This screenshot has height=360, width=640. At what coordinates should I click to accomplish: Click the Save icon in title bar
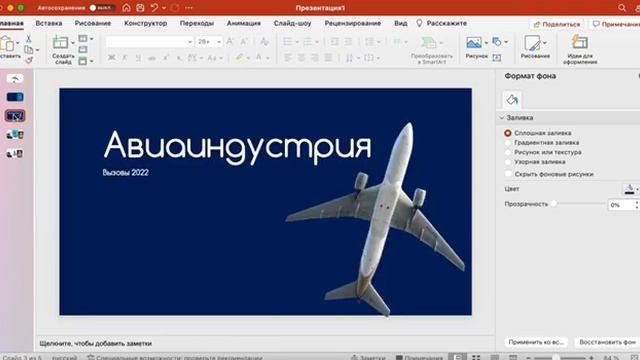[140, 8]
